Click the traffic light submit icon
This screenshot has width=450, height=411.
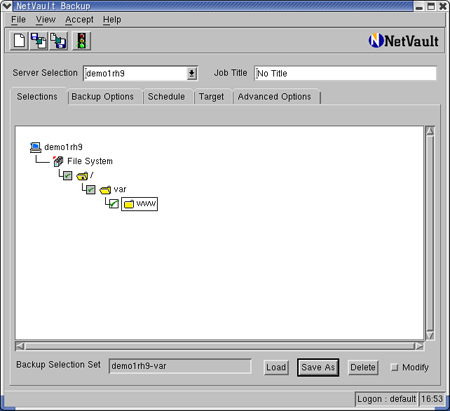[x=81, y=41]
